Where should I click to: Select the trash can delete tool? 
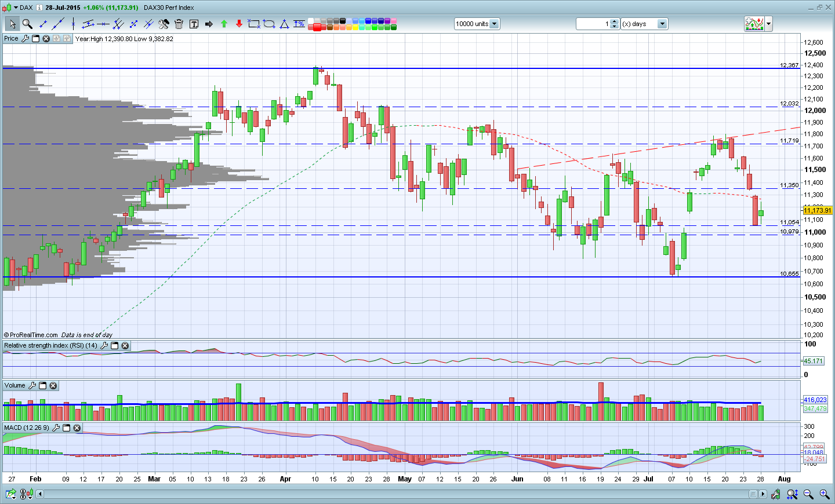click(179, 24)
